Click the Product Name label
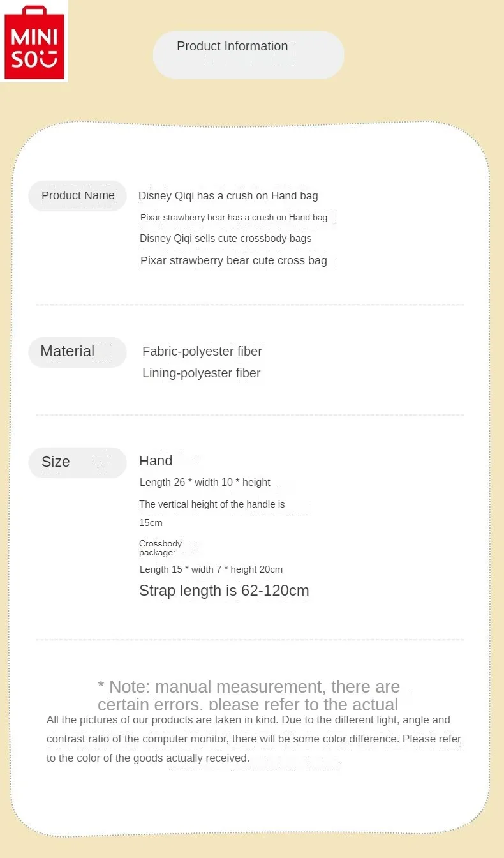The width and height of the screenshot is (504, 858). (x=78, y=196)
